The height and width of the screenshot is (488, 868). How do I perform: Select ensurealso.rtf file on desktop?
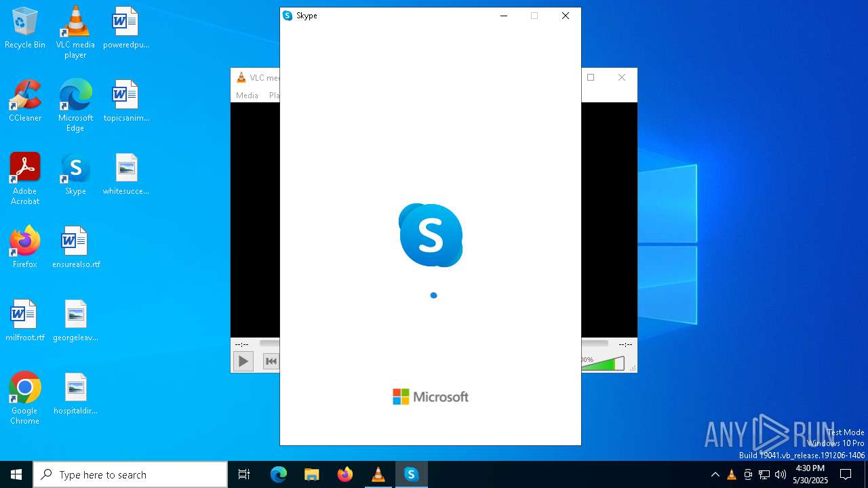(75, 248)
